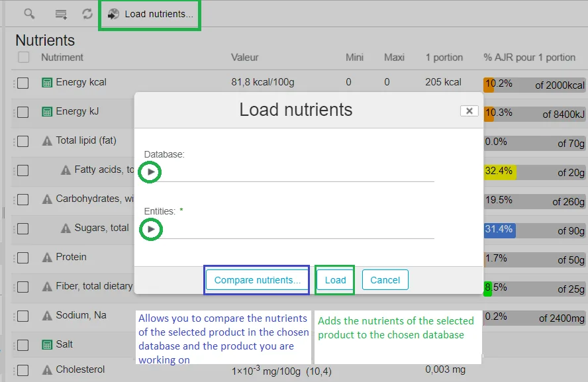Click the Maxi column header
Viewport: 588px width, 382px height.
(x=394, y=58)
